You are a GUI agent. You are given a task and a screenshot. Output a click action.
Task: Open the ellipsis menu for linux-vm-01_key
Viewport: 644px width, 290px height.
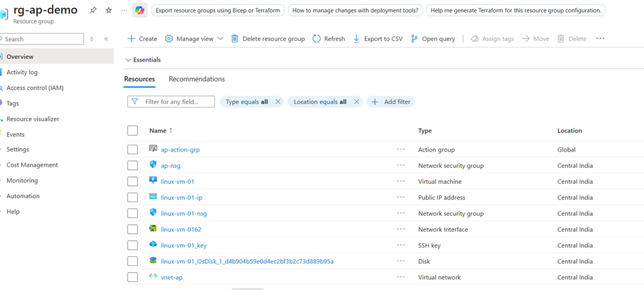(401, 245)
